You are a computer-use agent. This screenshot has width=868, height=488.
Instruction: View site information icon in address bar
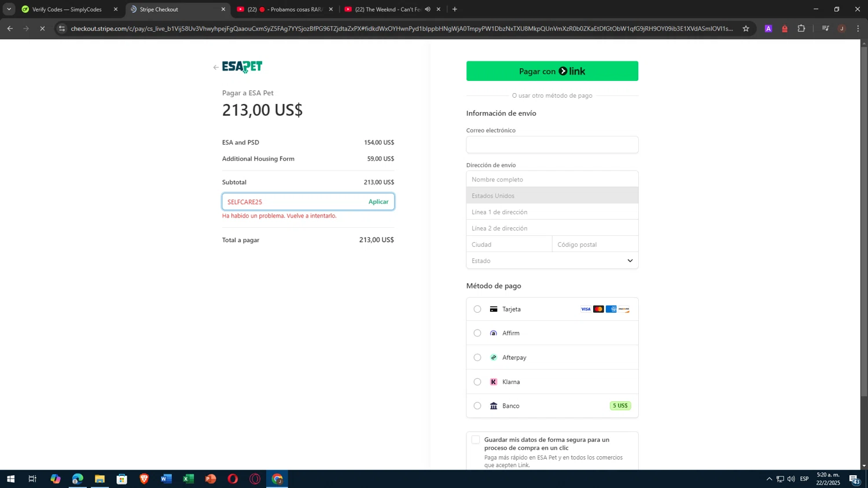click(62, 28)
